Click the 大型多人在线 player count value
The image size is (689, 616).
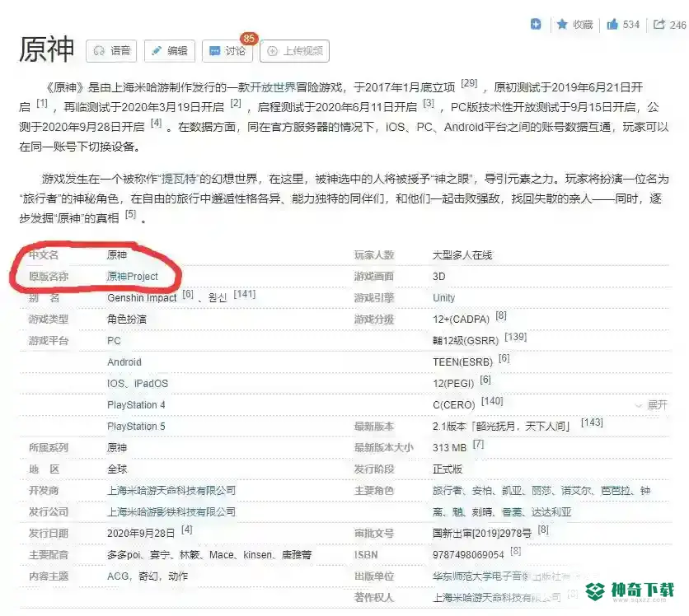click(462, 255)
